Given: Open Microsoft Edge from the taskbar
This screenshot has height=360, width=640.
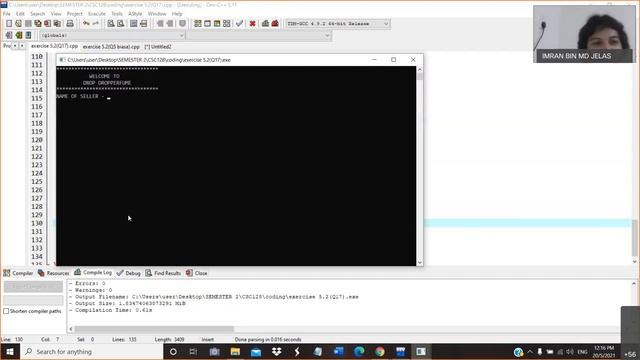Looking at the screenshot, I should tap(359, 351).
